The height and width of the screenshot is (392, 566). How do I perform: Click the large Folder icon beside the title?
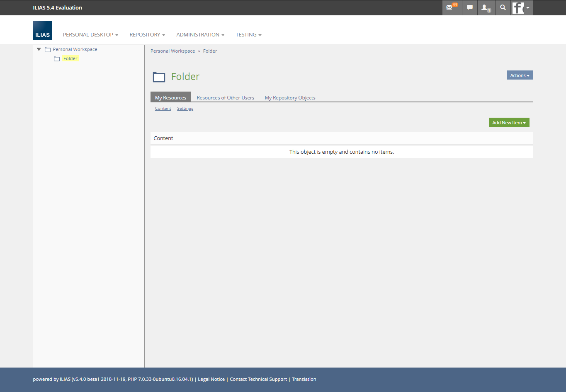tap(159, 77)
